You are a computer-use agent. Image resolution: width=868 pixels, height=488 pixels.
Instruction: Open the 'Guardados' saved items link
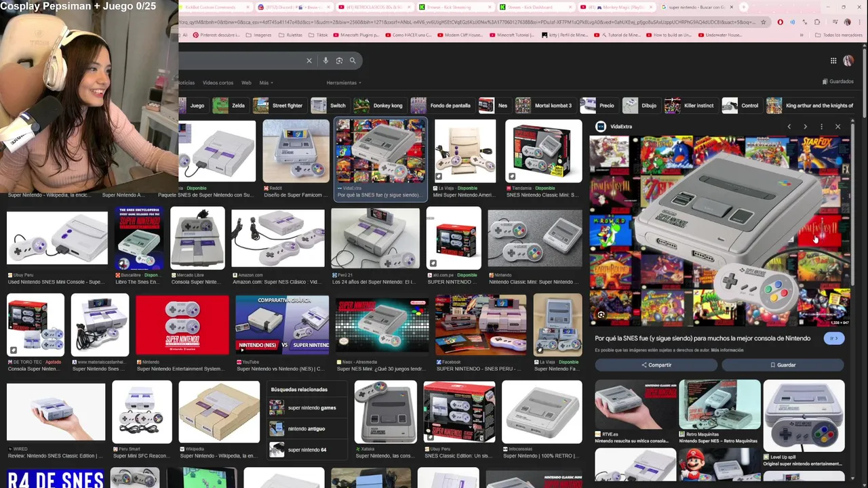point(837,81)
